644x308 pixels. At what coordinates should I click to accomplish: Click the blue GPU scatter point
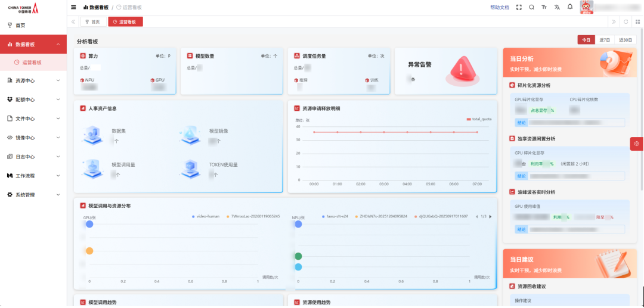[x=89, y=225]
